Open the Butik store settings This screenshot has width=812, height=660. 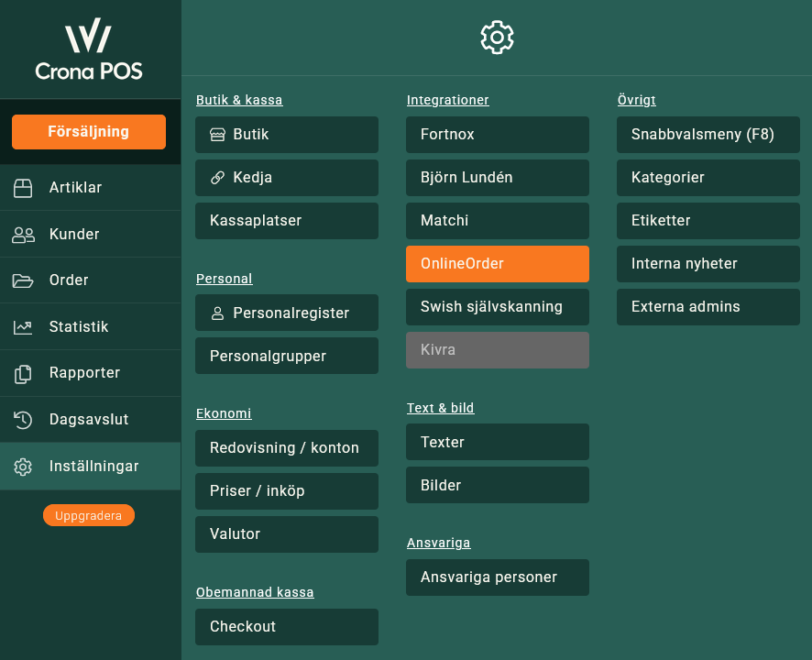pos(287,135)
